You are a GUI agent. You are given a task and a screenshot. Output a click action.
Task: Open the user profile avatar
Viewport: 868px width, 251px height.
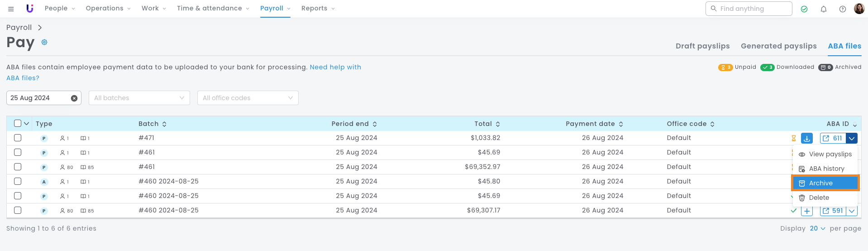pos(859,9)
